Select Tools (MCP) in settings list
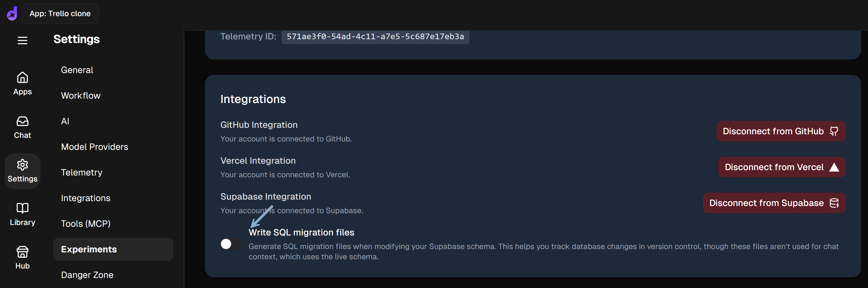Screen dimensions: 868x288 click(86, 224)
